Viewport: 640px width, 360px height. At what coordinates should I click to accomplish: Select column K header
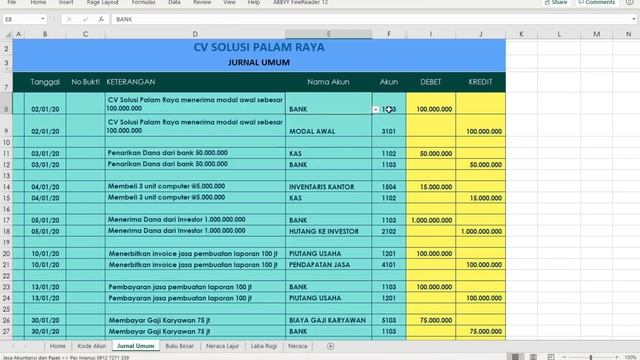(521, 34)
